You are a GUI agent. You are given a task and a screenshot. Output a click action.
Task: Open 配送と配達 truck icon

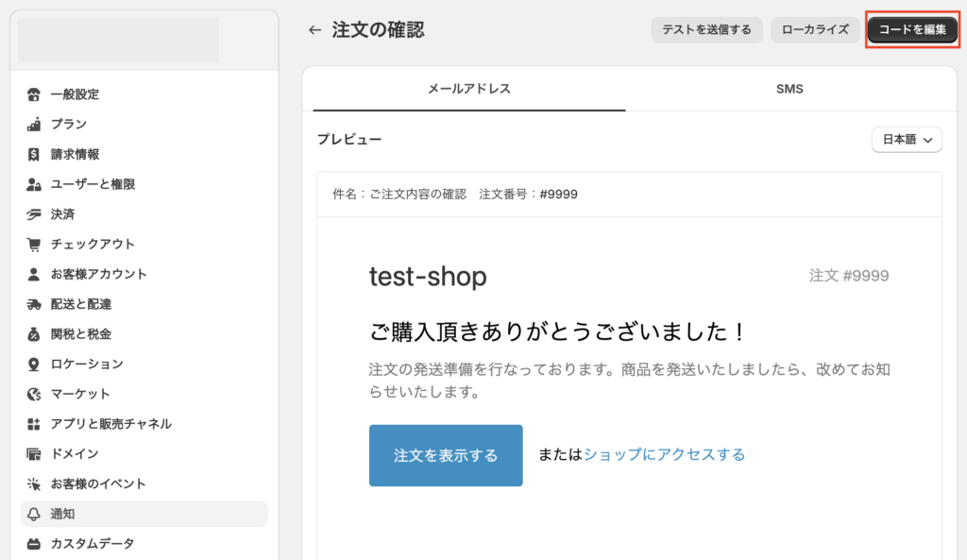(x=34, y=304)
